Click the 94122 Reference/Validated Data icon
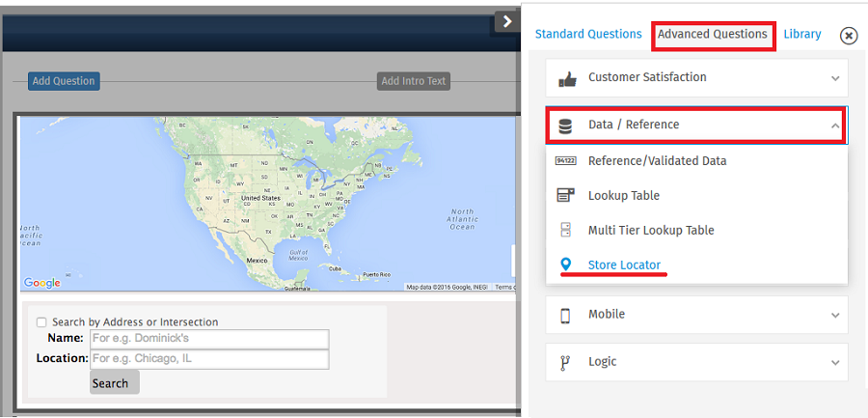The width and height of the screenshot is (868, 418). point(565,161)
